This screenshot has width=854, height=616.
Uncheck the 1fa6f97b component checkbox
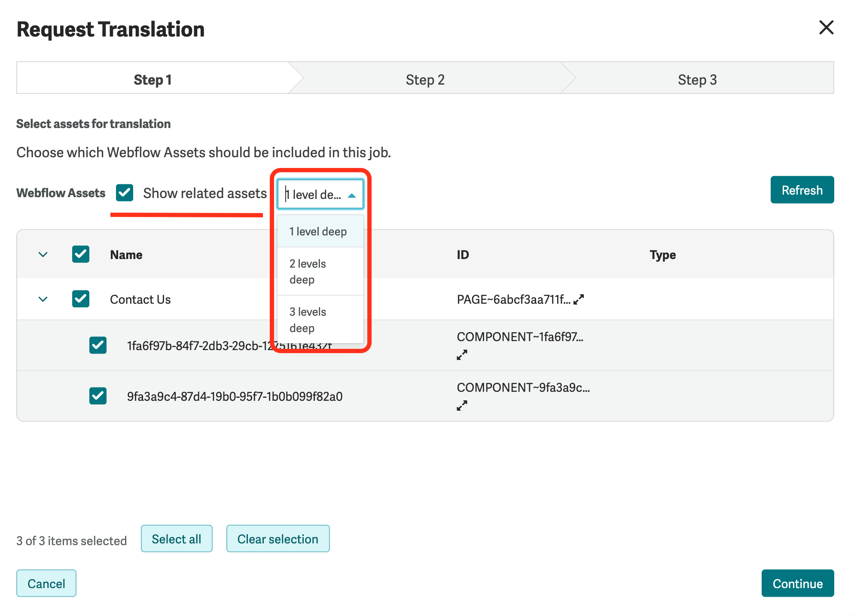point(98,345)
